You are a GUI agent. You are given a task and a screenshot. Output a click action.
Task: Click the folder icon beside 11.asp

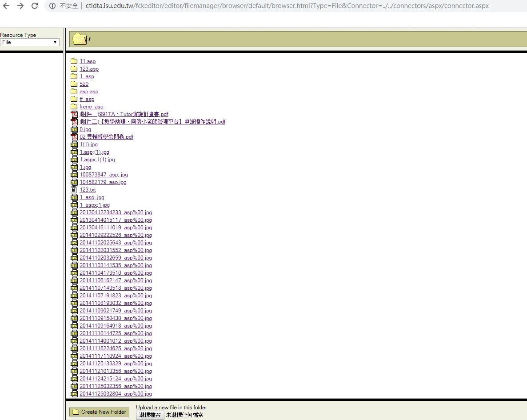pos(74,61)
